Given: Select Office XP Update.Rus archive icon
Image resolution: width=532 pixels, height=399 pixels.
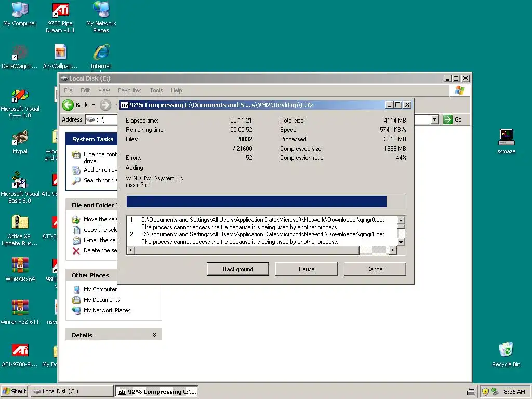Looking at the screenshot, I should click(x=20, y=231).
